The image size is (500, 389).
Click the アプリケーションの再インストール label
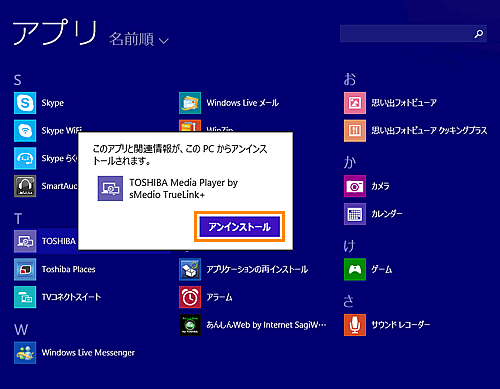tap(257, 269)
